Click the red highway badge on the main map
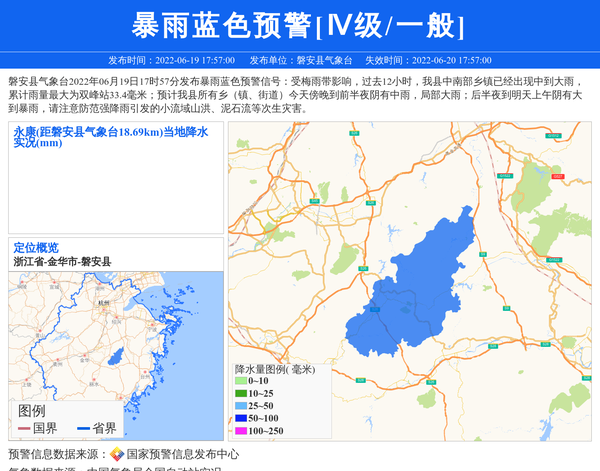Image resolution: width=600 pixels, height=471 pixels. pyautogui.click(x=558, y=176)
